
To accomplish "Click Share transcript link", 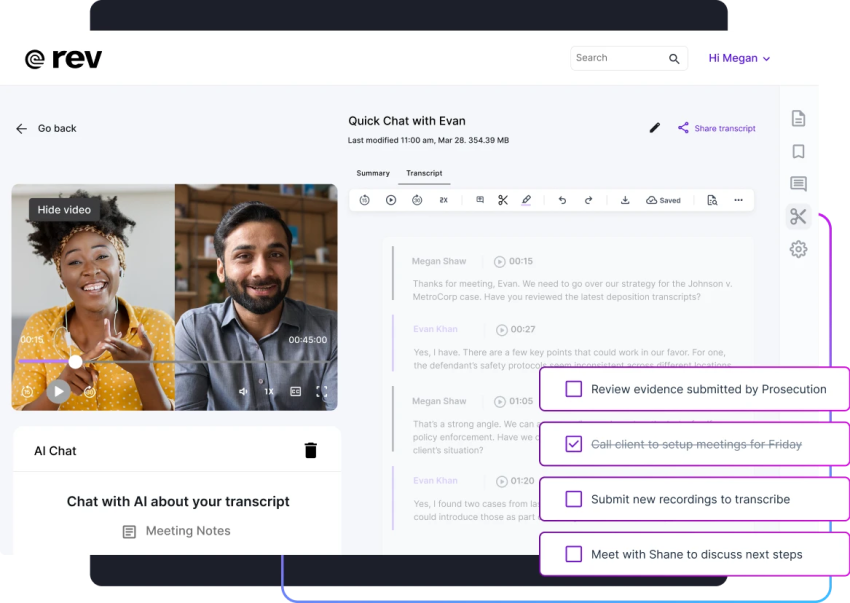I will 717,128.
